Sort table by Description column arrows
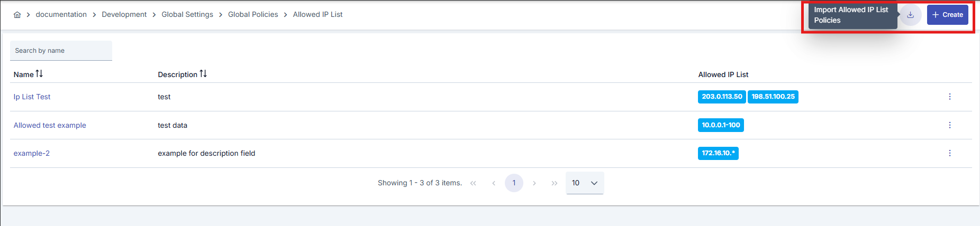Screen dimensions: 980x226 coord(203,74)
